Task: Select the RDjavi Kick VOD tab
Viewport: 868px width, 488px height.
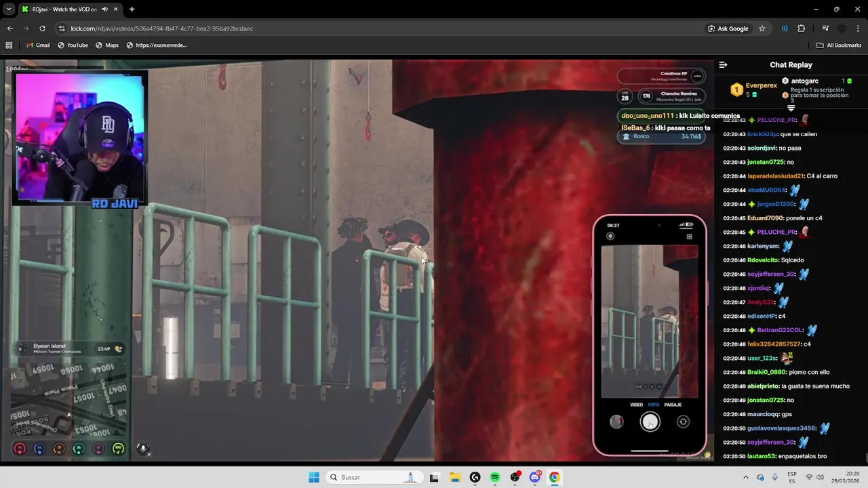Action: (x=64, y=9)
